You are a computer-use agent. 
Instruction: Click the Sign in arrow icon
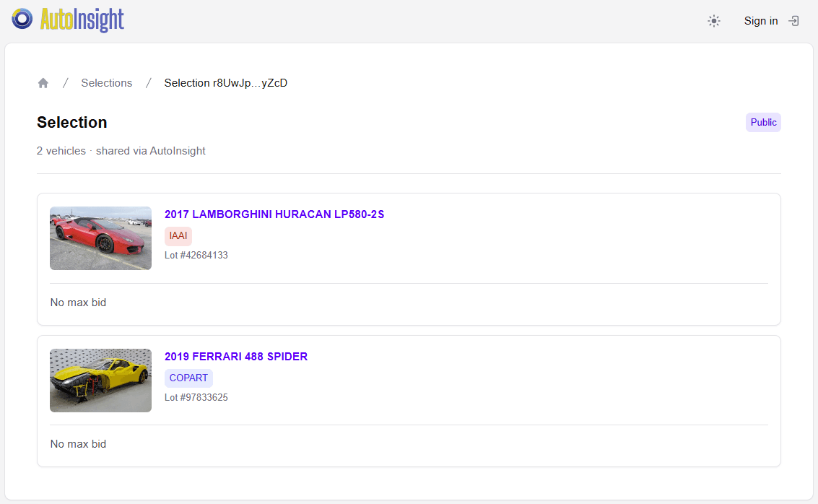tap(793, 21)
